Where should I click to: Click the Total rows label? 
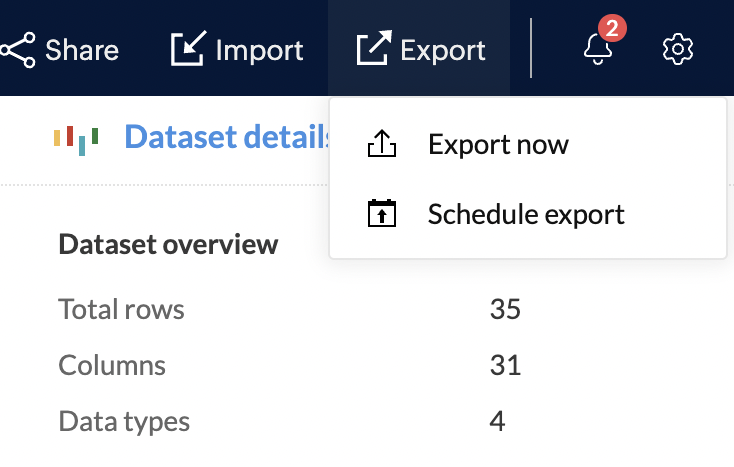[x=121, y=310]
